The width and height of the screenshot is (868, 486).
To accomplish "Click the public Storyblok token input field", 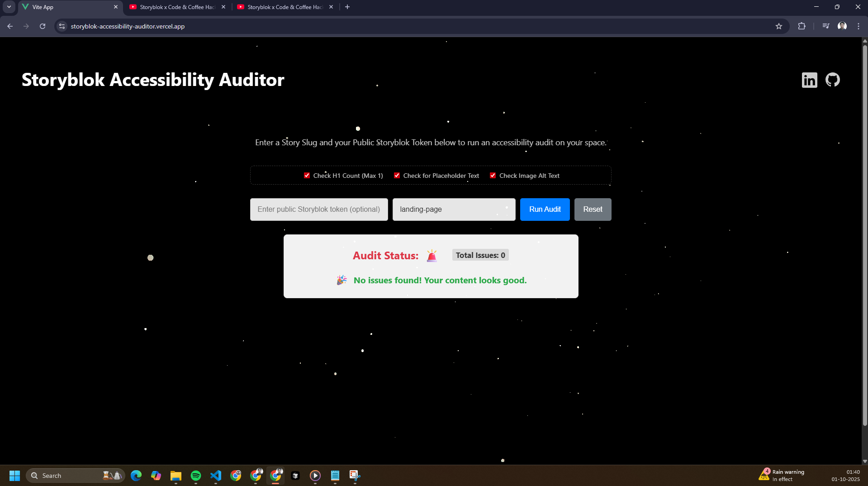I will pyautogui.click(x=319, y=210).
